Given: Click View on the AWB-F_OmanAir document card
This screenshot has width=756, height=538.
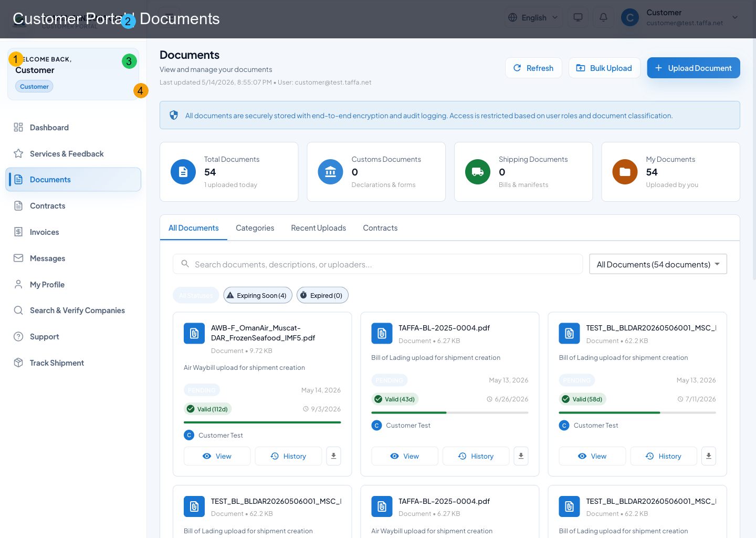Looking at the screenshot, I should coord(217,456).
